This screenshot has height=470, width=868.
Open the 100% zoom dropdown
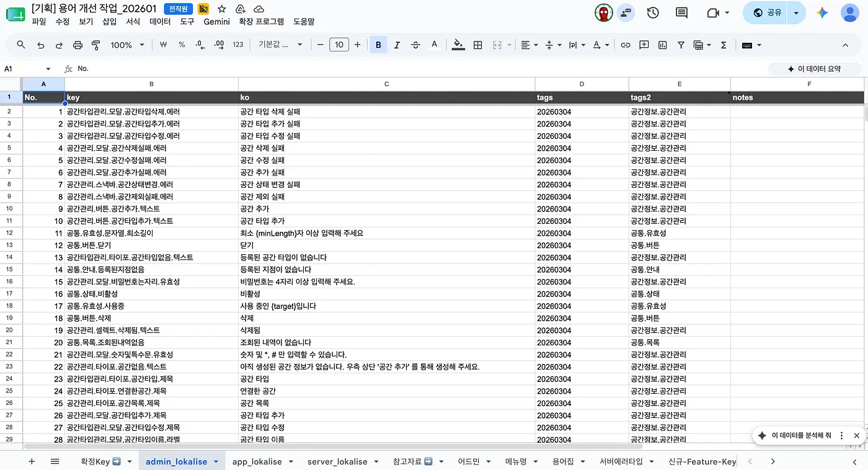pos(127,45)
